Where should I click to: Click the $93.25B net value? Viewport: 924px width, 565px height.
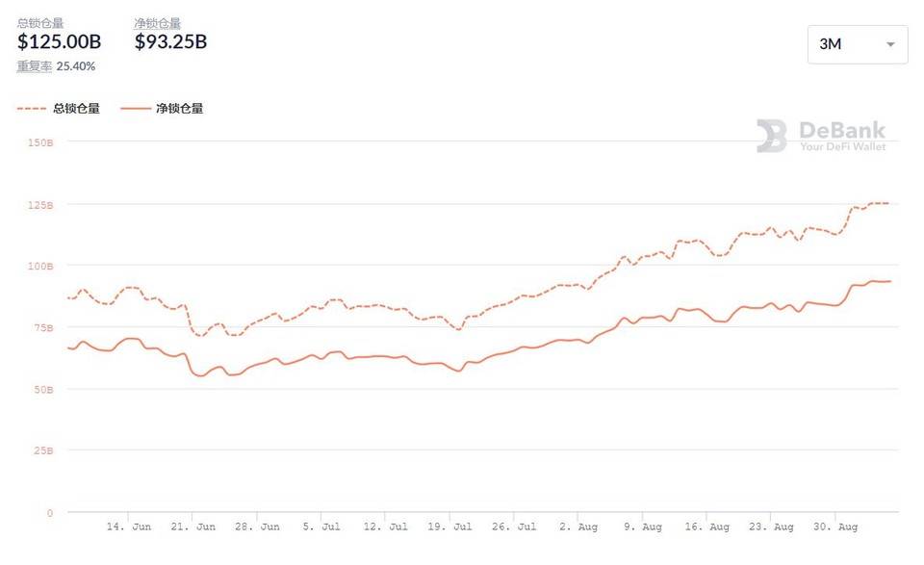pyautogui.click(x=170, y=42)
